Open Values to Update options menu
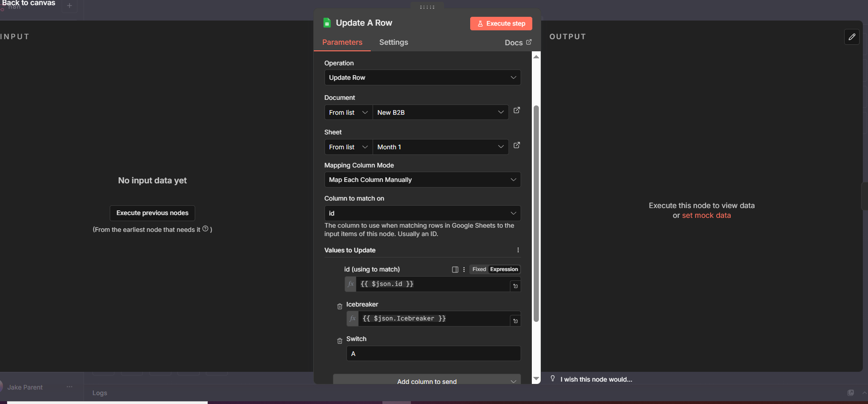 point(518,251)
